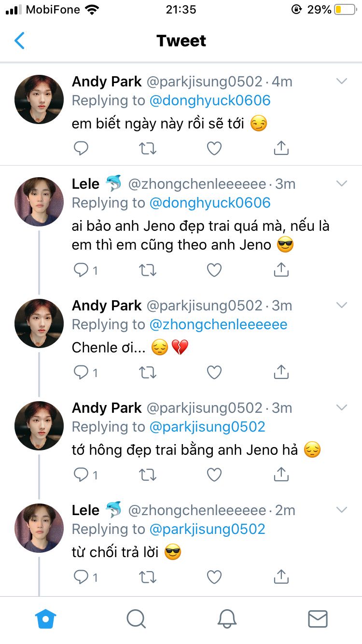The image size is (362, 644).
Task: Open the Notifications bell tab
Action: tap(227, 618)
